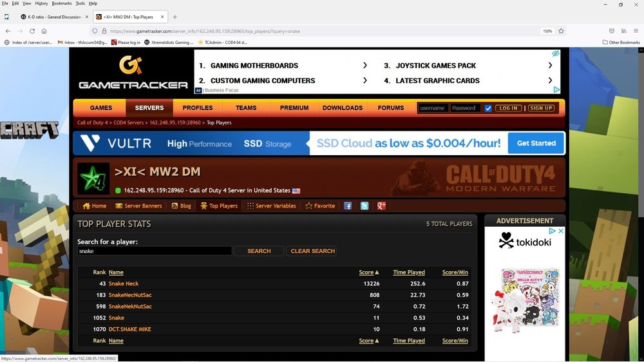Open the Firefox application menu icon
This screenshot has width=644, height=362.
[x=636, y=31]
